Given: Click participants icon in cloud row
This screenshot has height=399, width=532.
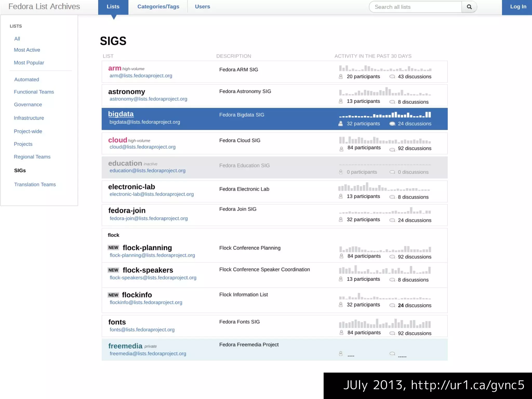Looking at the screenshot, I should click(341, 149).
